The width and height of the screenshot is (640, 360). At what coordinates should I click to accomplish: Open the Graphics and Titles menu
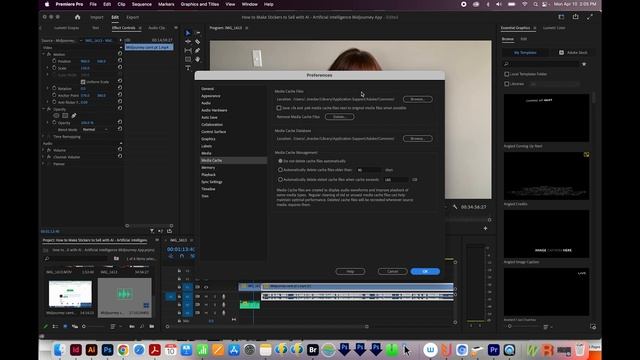(x=200, y=4)
